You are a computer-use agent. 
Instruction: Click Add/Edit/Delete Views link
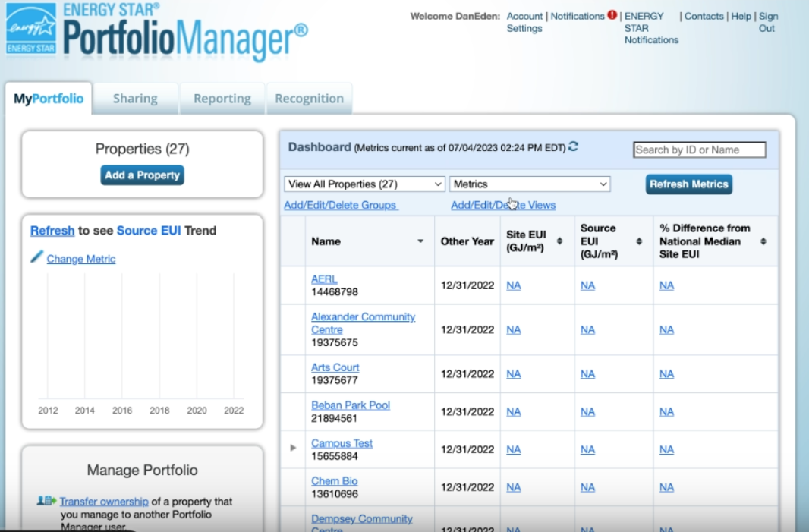click(x=503, y=205)
